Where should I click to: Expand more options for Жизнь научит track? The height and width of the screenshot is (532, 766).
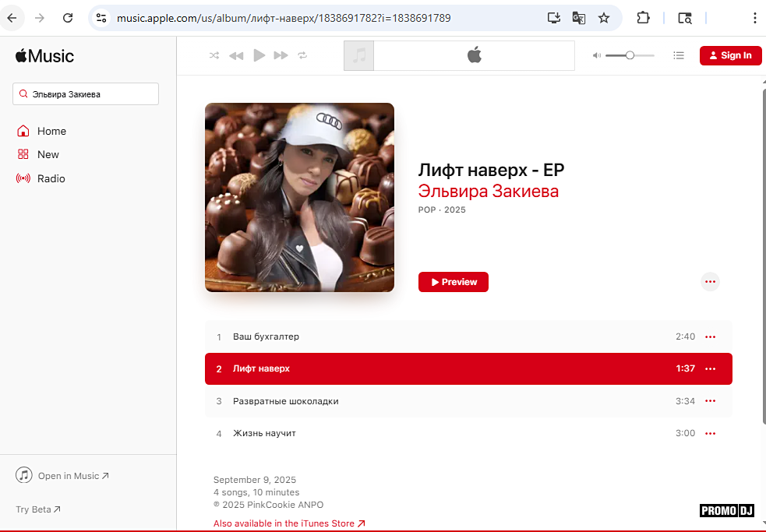(709, 433)
